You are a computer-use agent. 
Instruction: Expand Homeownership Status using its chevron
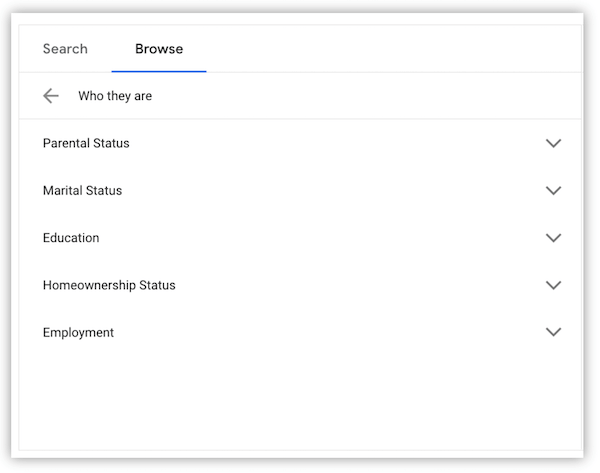(x=553, y=285)
